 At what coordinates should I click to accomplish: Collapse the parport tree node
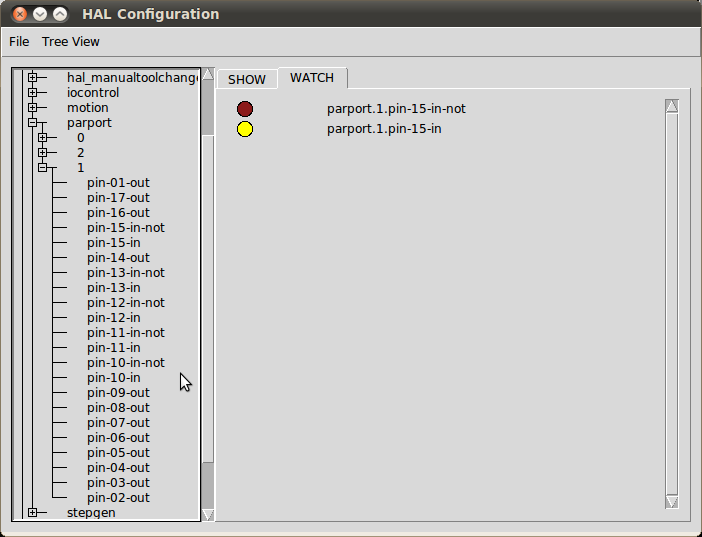click(32, 123)
